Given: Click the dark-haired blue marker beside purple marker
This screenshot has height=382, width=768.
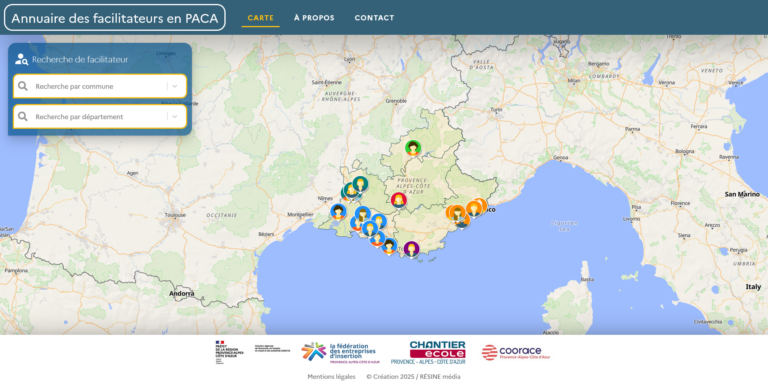Looking at the screenshot, I should [x=389, y=246].
